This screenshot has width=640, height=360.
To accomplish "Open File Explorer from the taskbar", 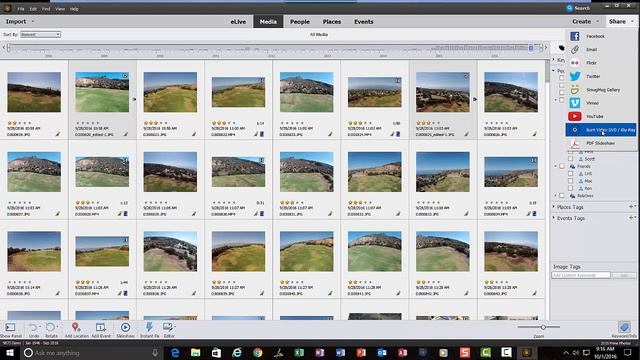I will click(x=196, y=352).
